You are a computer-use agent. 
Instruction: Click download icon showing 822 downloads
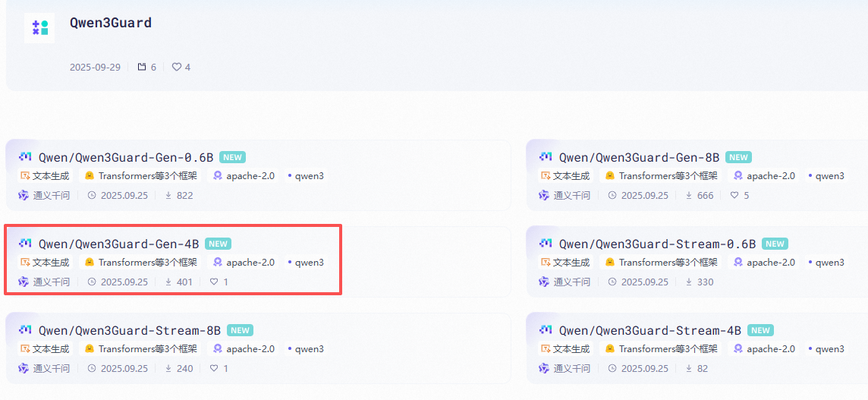pyautogui.click(x=168, y=196)
